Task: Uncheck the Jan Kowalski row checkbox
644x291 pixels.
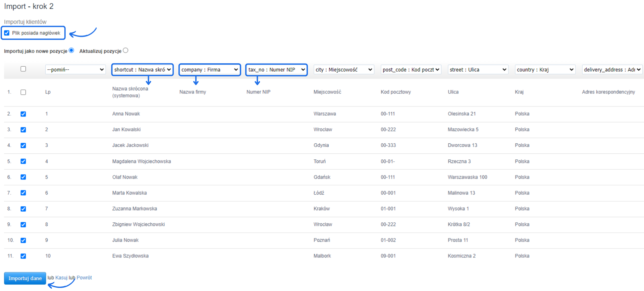Action: click(x=23, y=130)
